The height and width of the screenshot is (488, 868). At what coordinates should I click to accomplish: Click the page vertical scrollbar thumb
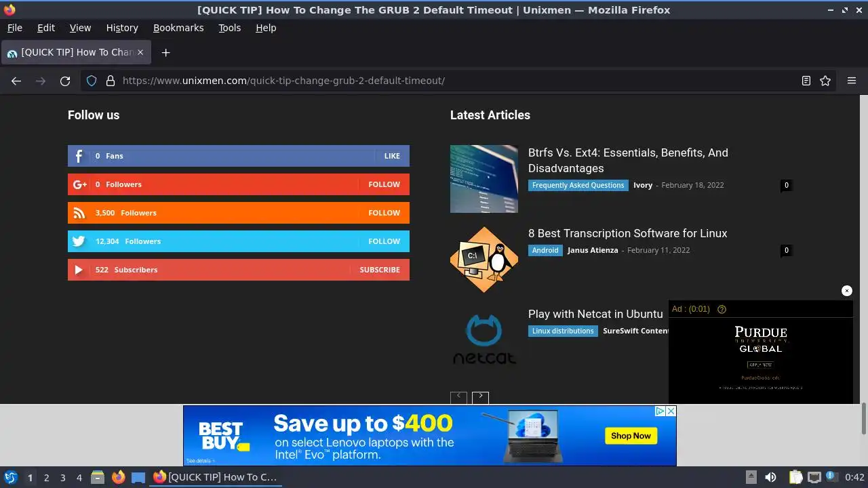[x=864, y=419]
